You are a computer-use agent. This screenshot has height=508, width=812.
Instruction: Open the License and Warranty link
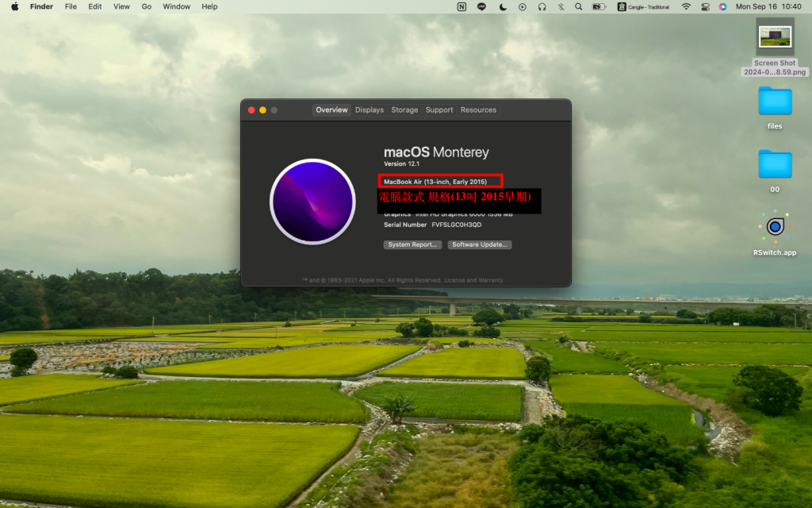pyautogui.click(x=473, y=280)
